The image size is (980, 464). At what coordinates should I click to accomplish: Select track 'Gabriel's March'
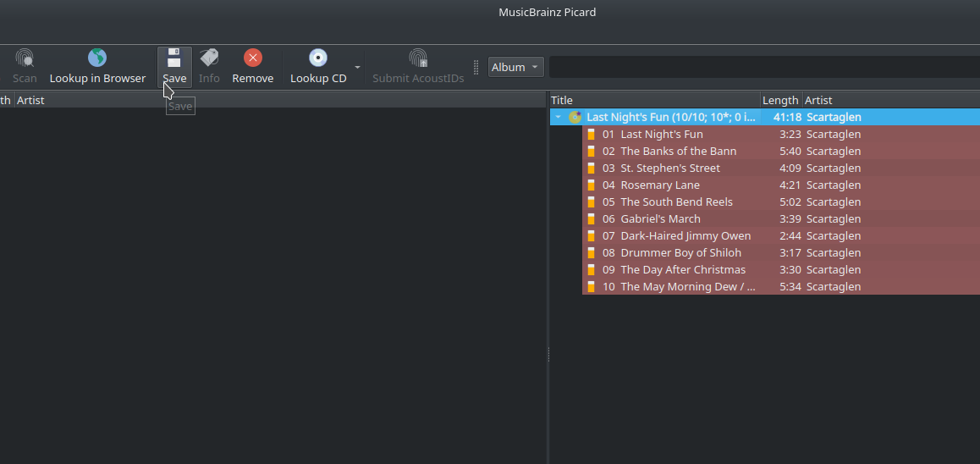coord(661,218)
